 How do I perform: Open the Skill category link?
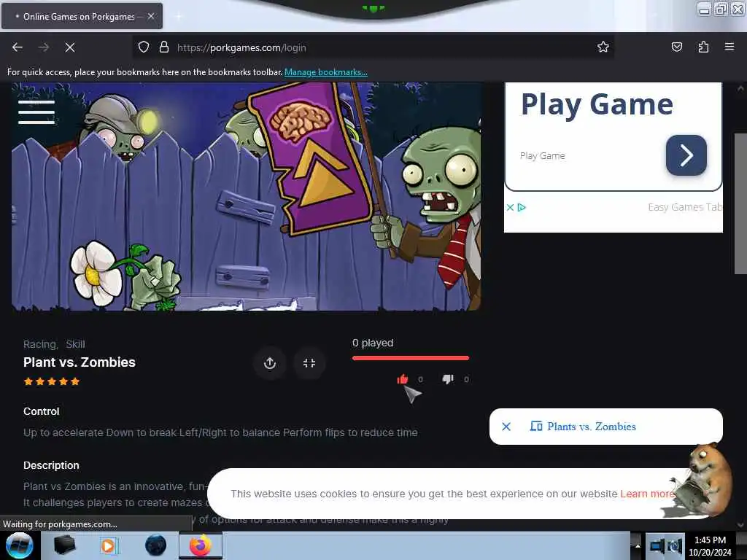point(75,344)
